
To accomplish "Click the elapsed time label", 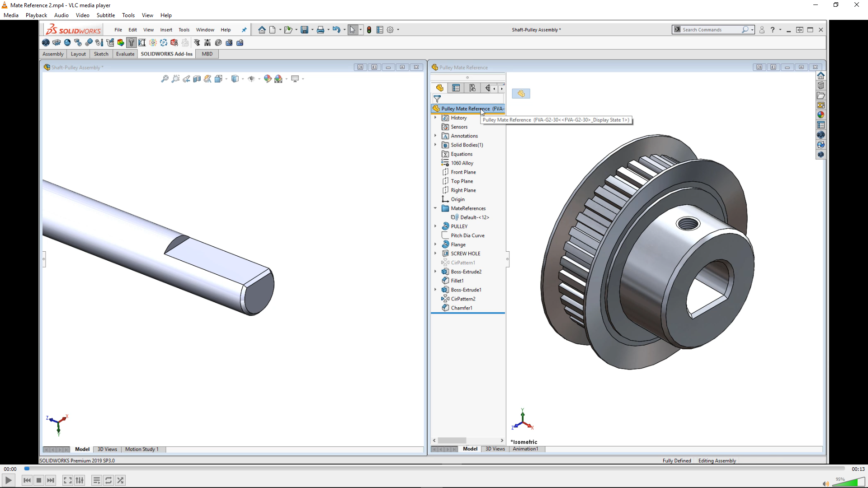I will [10, 469].
